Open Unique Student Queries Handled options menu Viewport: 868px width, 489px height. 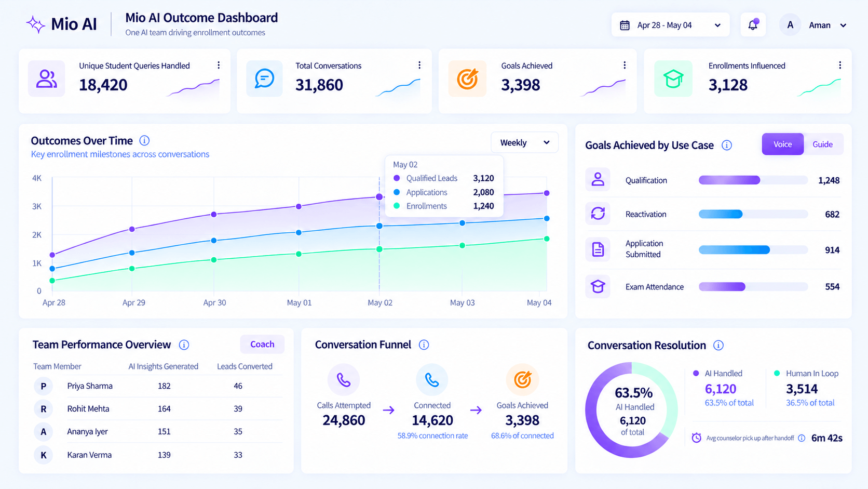coord(219,65)
